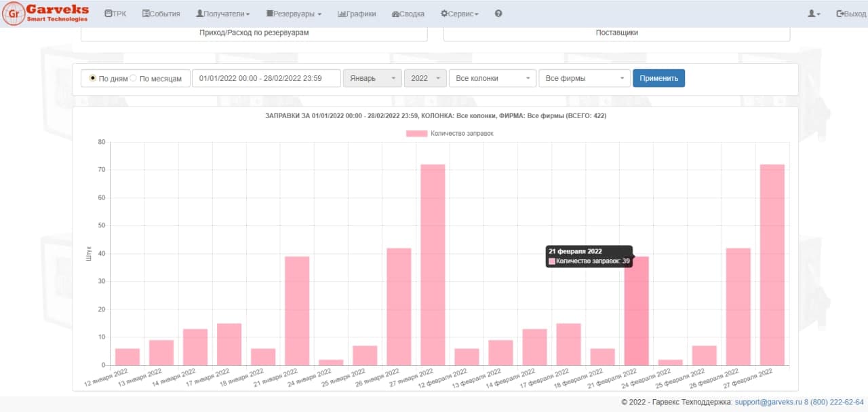Click the help question mark icon
This screenshot has width=868, height=412.
point(498,14)
